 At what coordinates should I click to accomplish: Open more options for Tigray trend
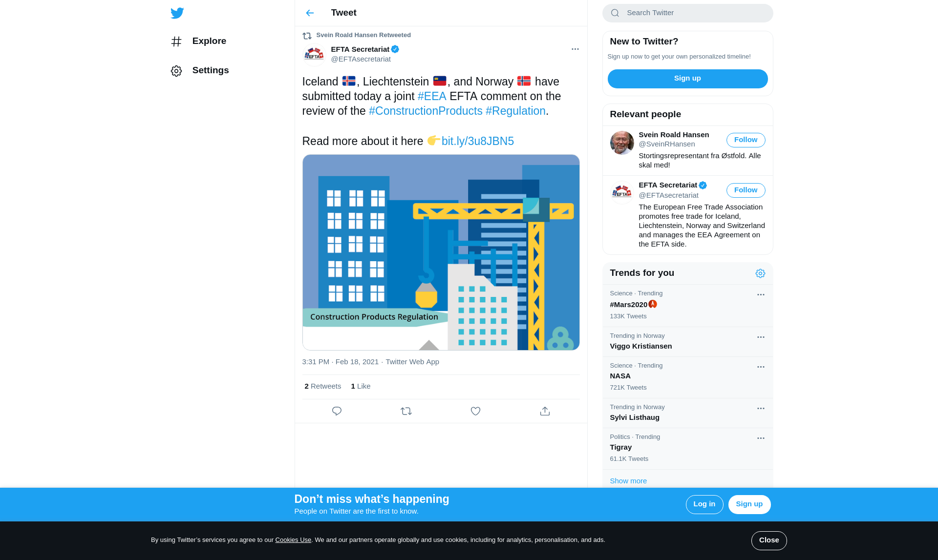tap(761, 438)
